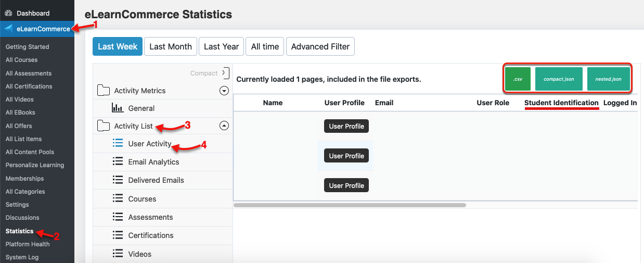Click the eLearnCommerce paper plane icon
The image size is (644, 263).
(x=8, y=29)
